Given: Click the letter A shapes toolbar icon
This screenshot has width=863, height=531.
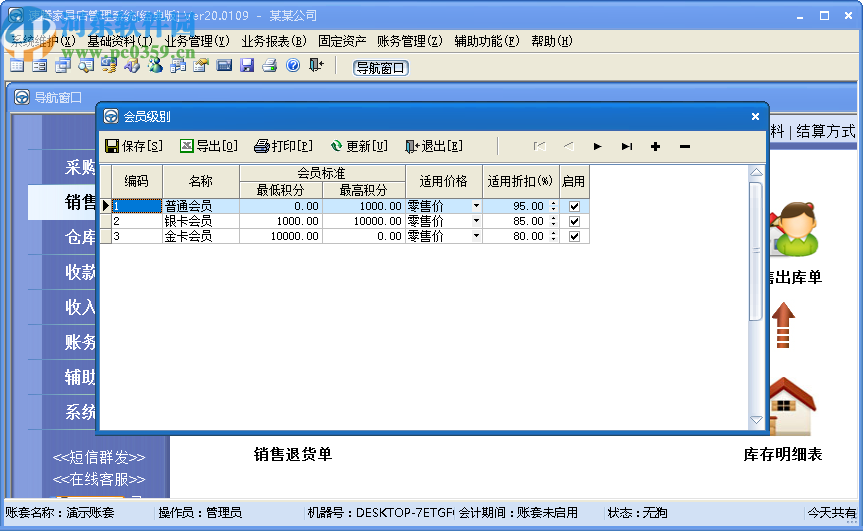Looking at the screenshot, I should point(132,67).
